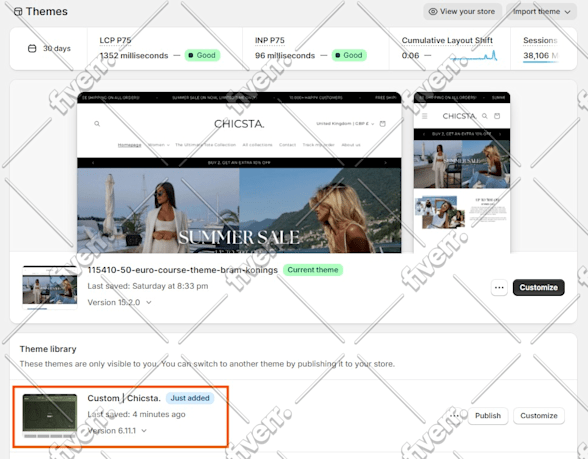Open the Import theme dropdown
This screenshot has width=588, height=459.
point(541,12)
